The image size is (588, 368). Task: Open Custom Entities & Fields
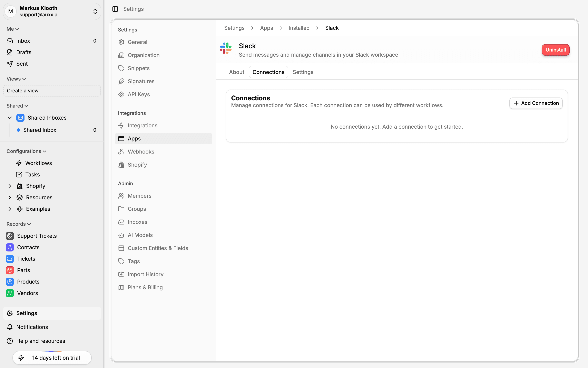(164, 248)
